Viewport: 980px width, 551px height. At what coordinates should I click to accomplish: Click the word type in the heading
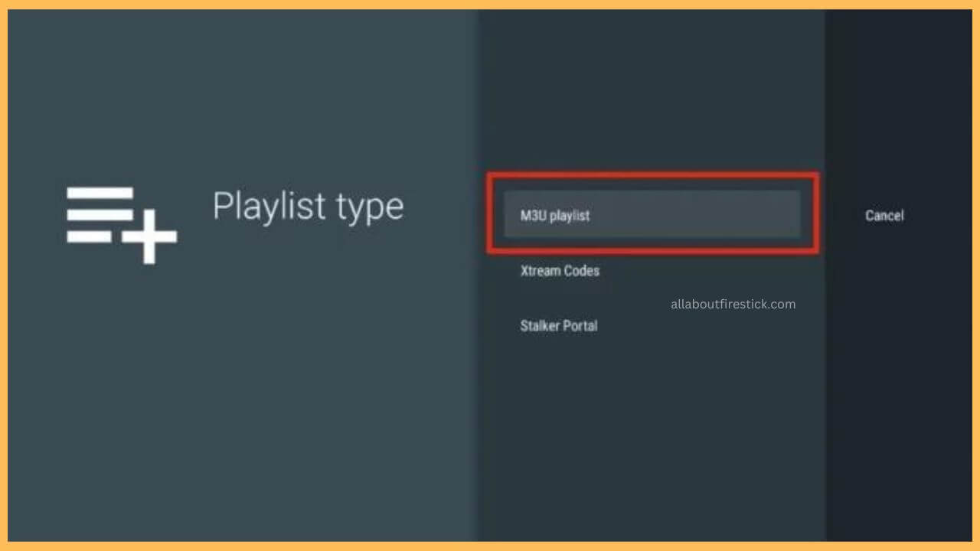click(372, 208)
